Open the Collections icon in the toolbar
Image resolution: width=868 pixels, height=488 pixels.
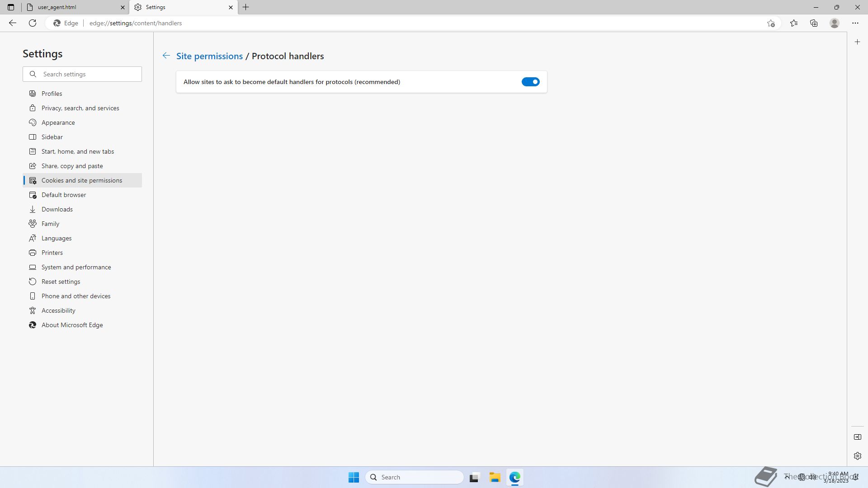pos(814,23)
